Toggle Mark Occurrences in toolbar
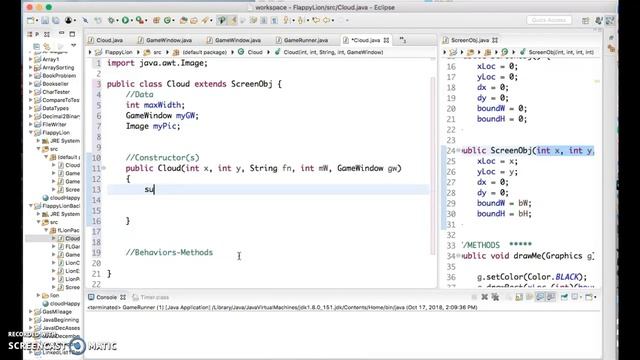 coord(233,20)
